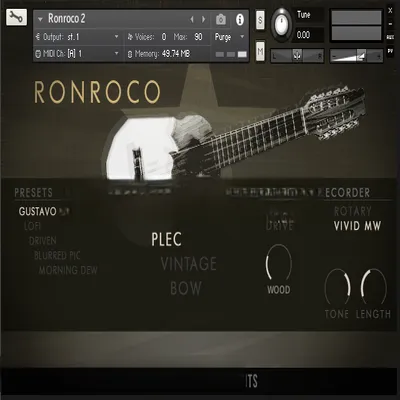400x400 pixels.
Task: Click the Ronroco 2 instrument name
Action: pos(67,19)
